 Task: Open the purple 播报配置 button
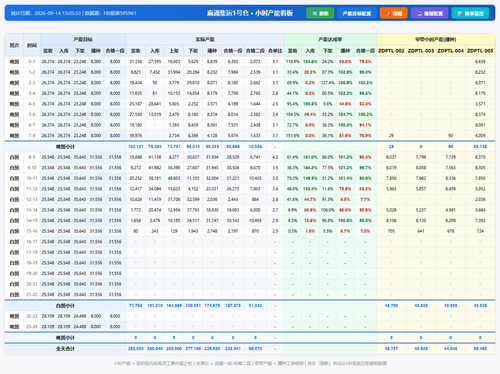coord(430,13)
